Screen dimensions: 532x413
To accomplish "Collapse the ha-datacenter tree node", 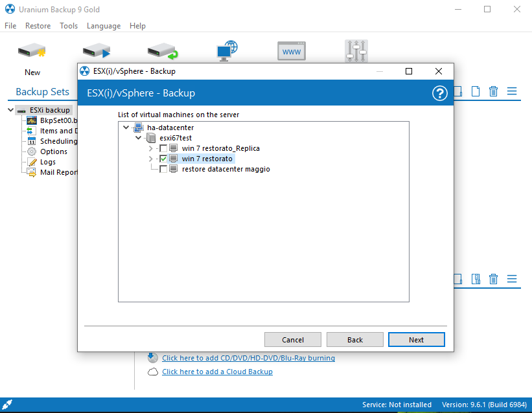I will click(126, 128).
